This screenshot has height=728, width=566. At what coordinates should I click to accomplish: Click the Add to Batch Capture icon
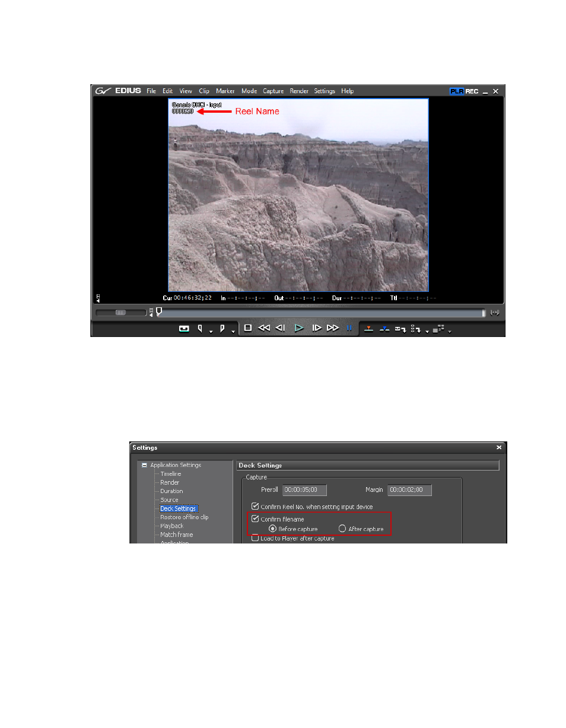(x=400, y=328)
